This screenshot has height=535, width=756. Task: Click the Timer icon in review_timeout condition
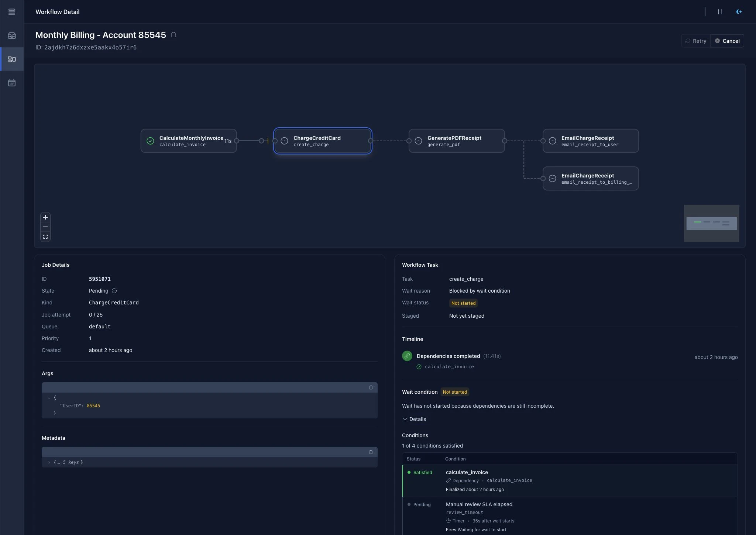pyautogui.click(x=449, y=521)
